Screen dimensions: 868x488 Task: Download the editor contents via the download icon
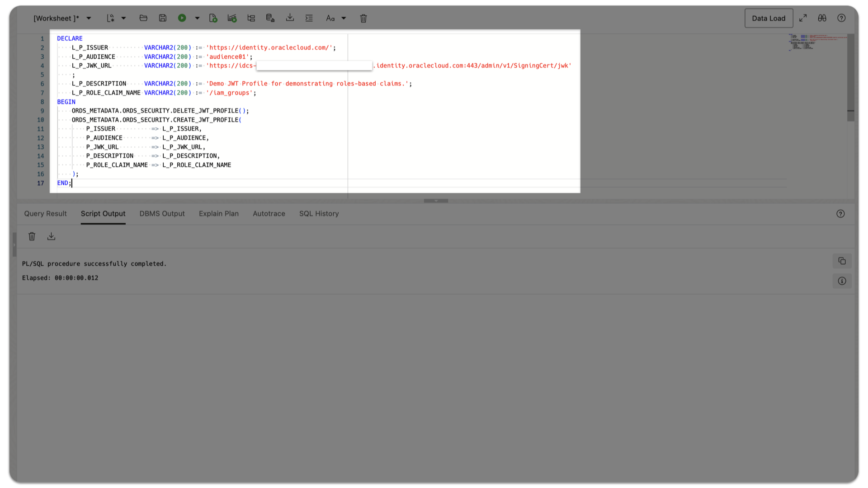(x=290, y=18)
